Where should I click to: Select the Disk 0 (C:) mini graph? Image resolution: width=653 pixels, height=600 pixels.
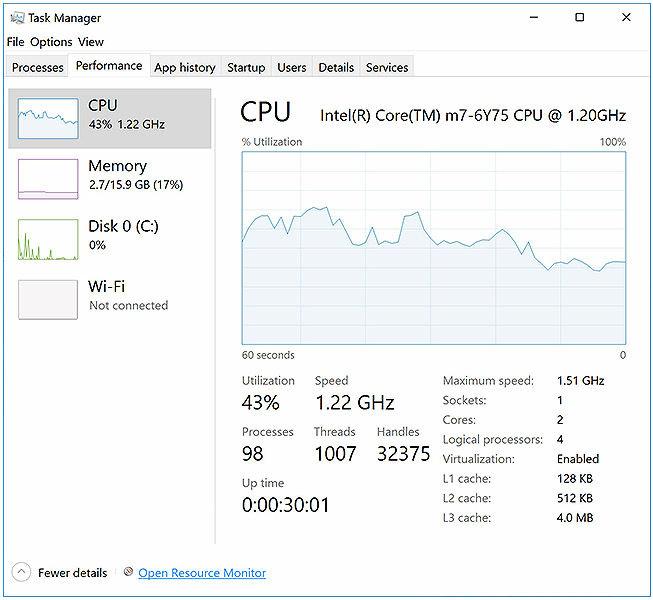tap(48, 239)
